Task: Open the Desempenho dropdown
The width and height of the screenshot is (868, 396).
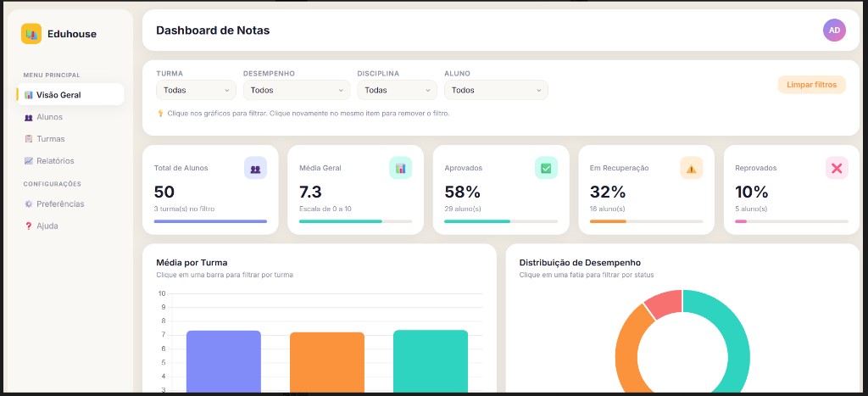Action: tap(297, 90)
